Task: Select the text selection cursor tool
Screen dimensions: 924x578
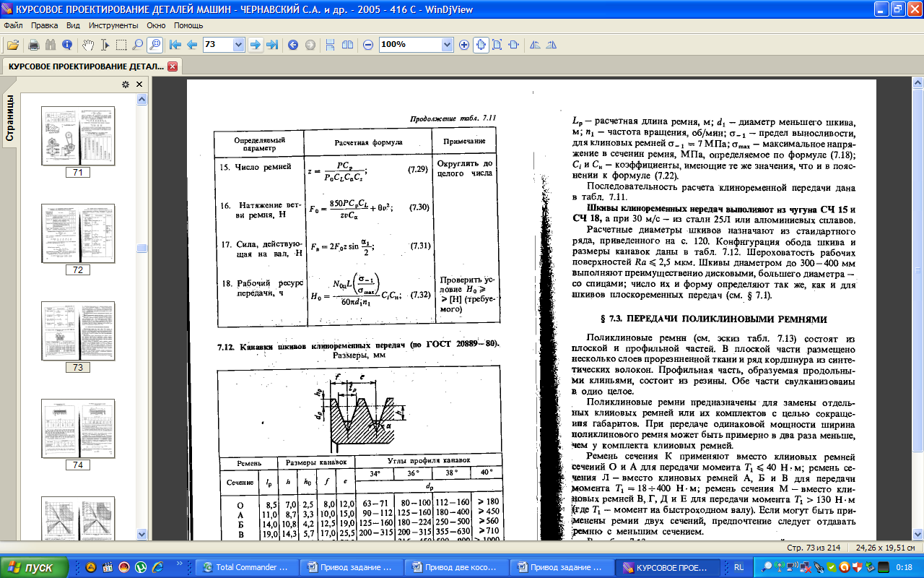Action: (x=105, y=45)
